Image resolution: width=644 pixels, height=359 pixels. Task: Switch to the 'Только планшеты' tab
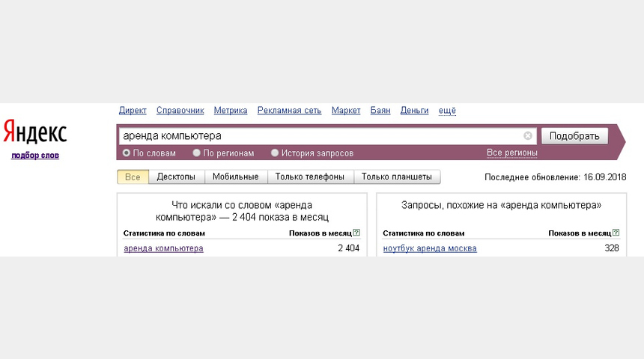397,177
